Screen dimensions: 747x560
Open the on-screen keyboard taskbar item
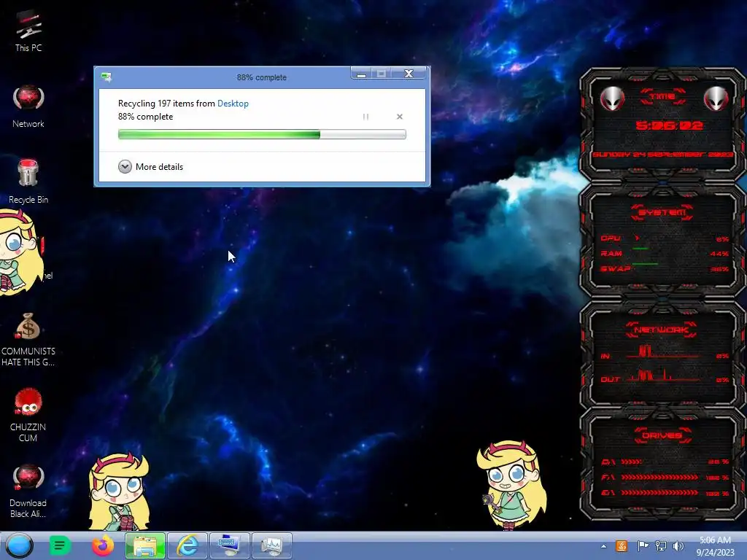(x=229, y=545)
